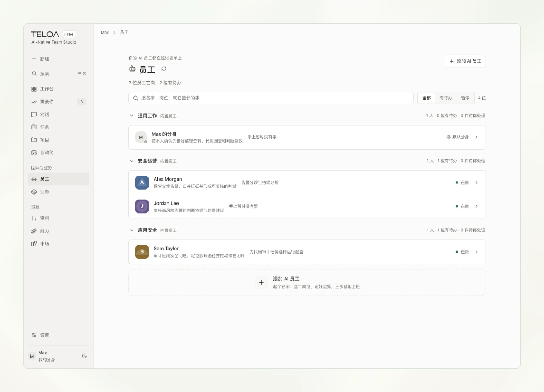
Task: Click the dashed 添加 AI 员工 card
Action: click(307, 283)
